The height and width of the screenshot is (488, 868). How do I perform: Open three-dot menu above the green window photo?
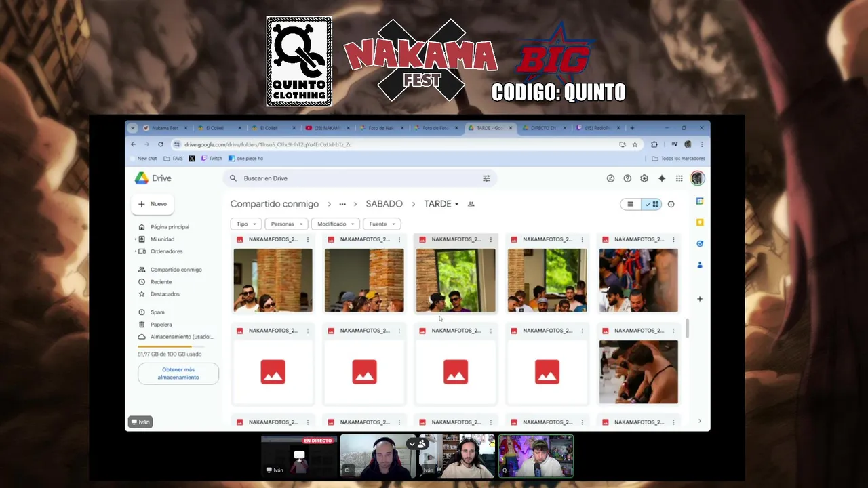pyautogui.click(x=490, y=239)
